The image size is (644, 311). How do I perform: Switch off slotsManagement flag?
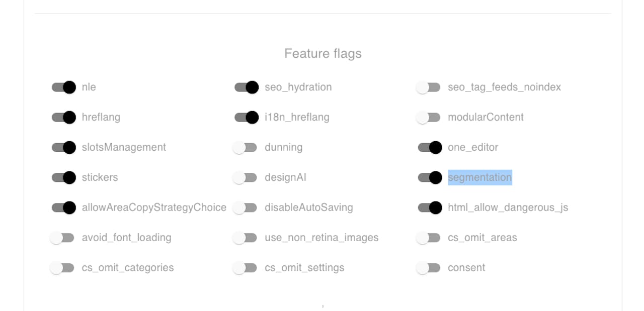(63, 148)
